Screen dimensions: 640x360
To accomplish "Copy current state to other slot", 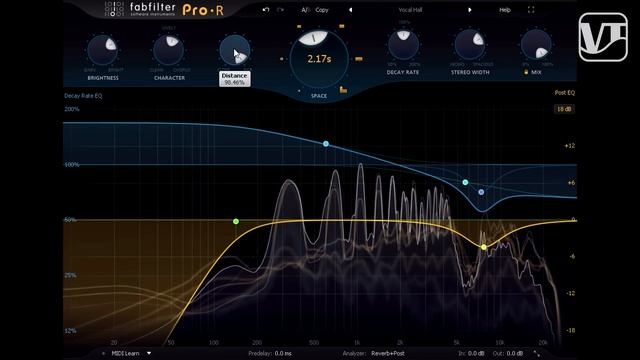I will 322,10.
